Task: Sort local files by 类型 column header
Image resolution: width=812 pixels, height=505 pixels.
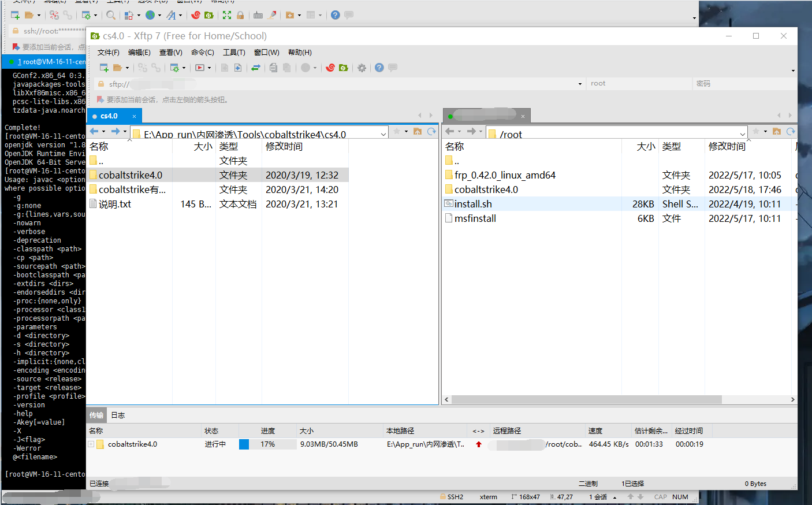Action: (239, 146)
